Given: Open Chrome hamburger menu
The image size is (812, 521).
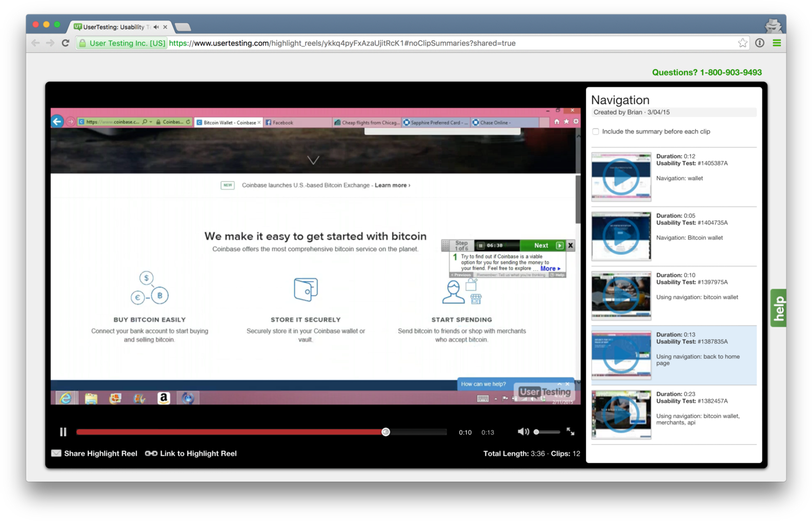Looking at the screenshot, I should click(x=777, y=43).
